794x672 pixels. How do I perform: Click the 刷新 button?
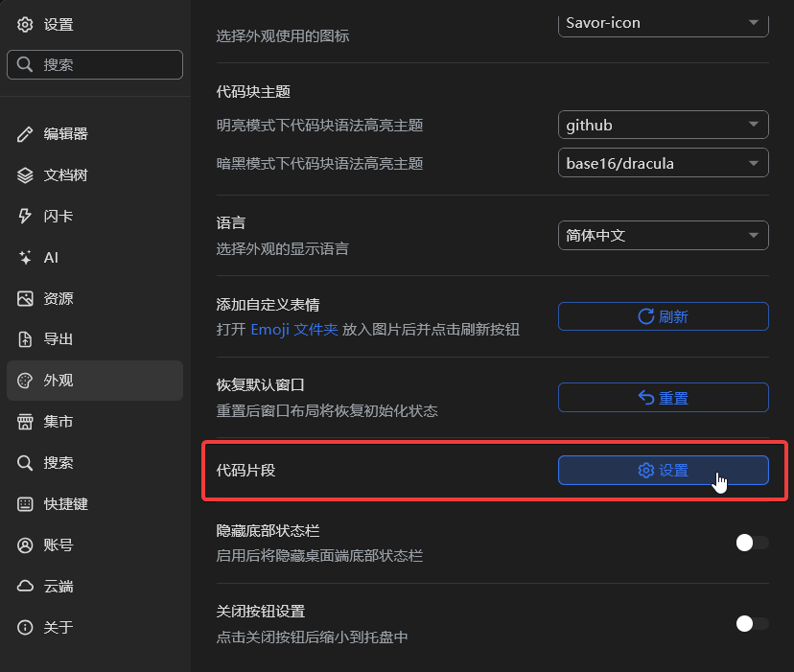(664, 316)
